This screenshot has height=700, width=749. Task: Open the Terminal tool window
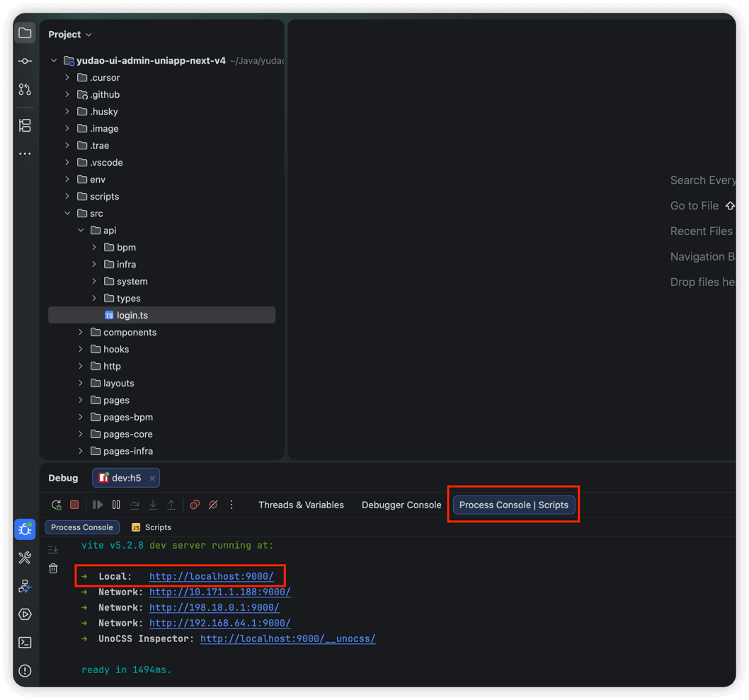(25, 643)
